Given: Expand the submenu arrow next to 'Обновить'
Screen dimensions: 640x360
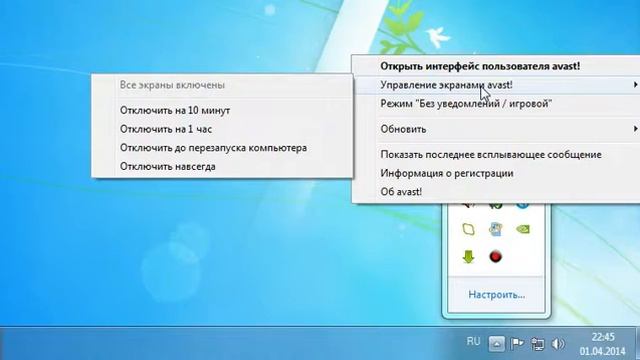Looking at the screenshot, I should [635, 129].
